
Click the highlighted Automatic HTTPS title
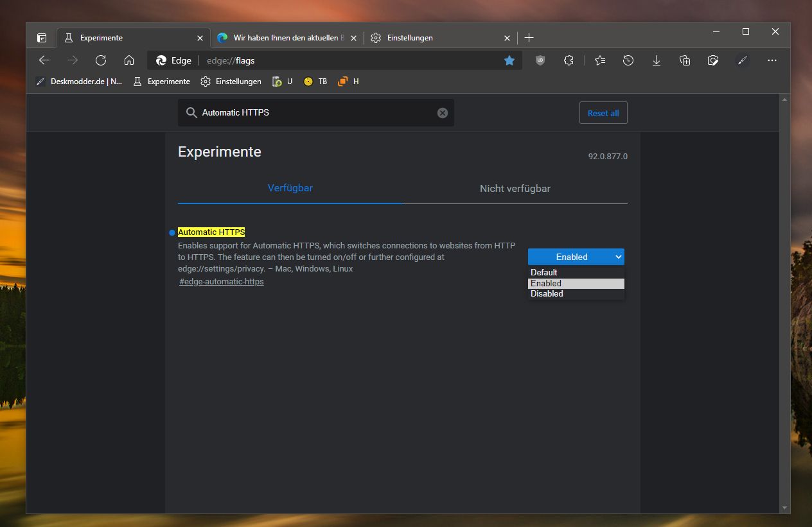[211, 232]
